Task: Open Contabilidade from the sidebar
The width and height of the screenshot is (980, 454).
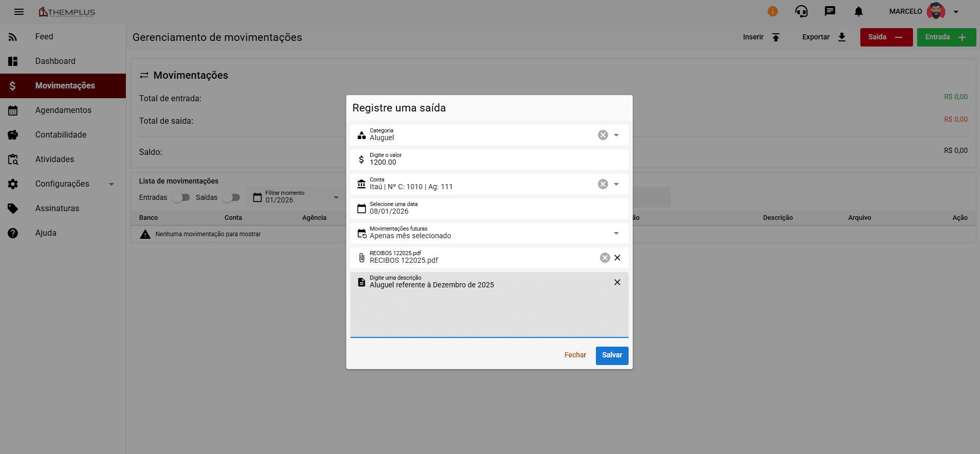Action: point(60,135)
